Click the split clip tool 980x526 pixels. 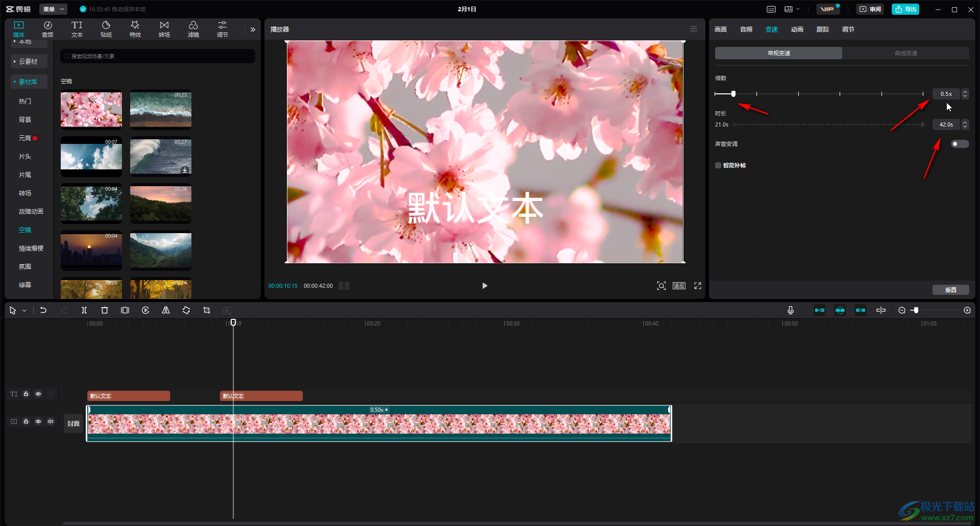click(84, 310)
